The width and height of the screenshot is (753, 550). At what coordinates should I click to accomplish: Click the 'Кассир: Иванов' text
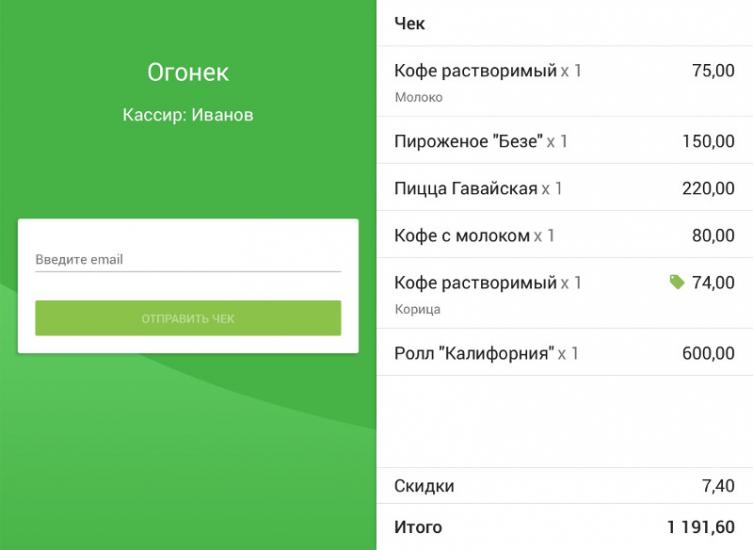click(188, 115)
